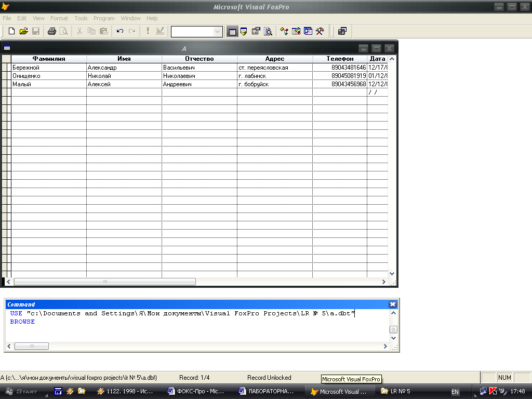Click the New file toolbar icon
This screenshot has height=399, width=532.
11,31
